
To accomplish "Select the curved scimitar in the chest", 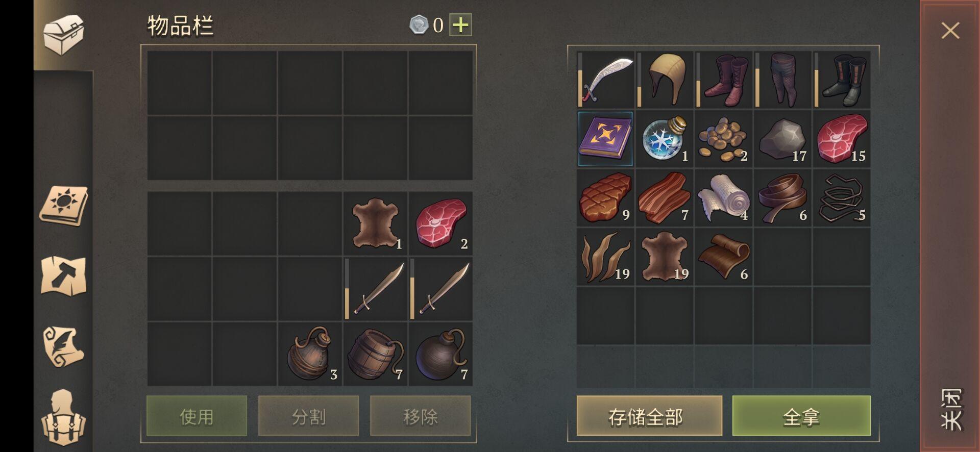I will [x=606, y=80].
